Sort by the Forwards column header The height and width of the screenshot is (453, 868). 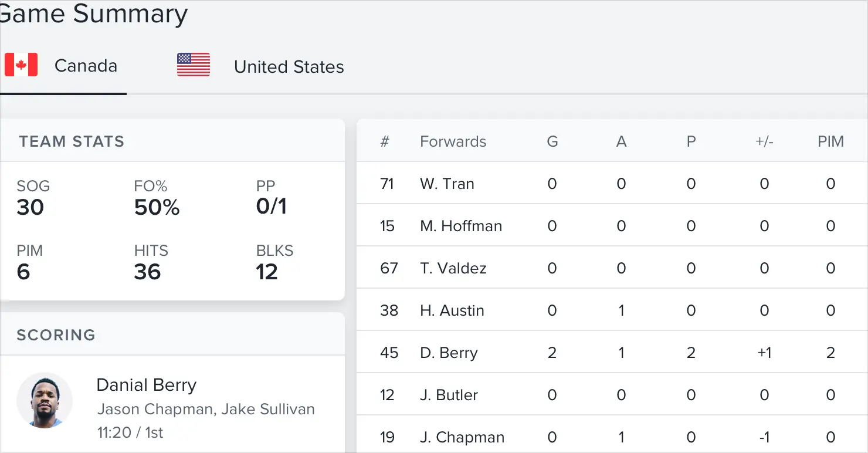coord(453,141)
